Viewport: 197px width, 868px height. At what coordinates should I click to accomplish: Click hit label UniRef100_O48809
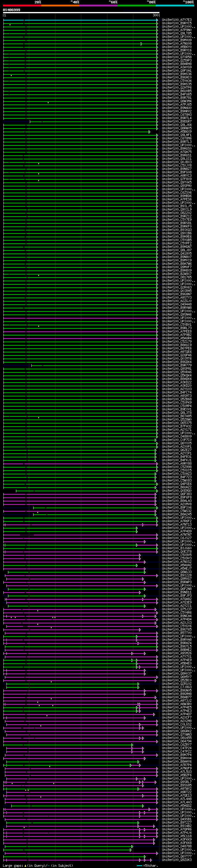point(177,437)
